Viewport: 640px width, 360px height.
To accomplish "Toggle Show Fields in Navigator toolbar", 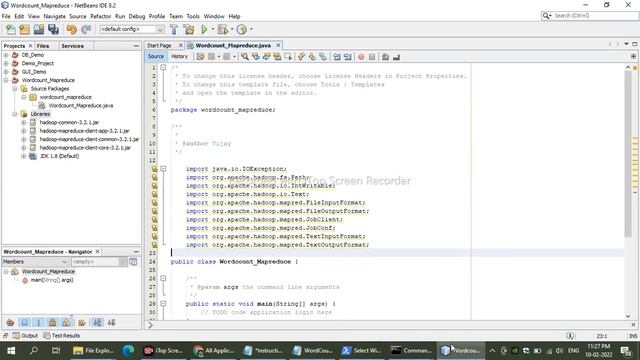I will pyautogui.click(x=24, y=323).
